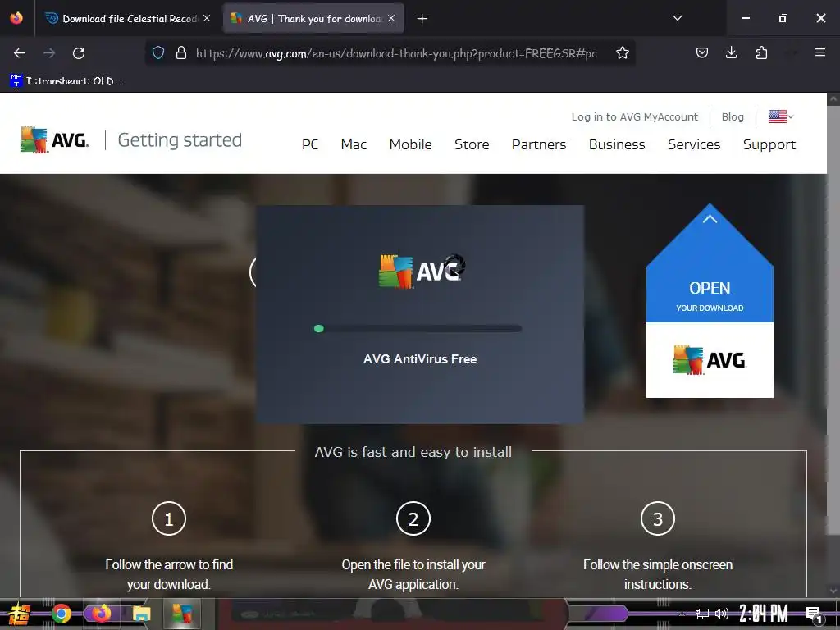The image size is (840, 630).
Task: Open AVG installer taskbar icon
Action: (x=181, y=614)
